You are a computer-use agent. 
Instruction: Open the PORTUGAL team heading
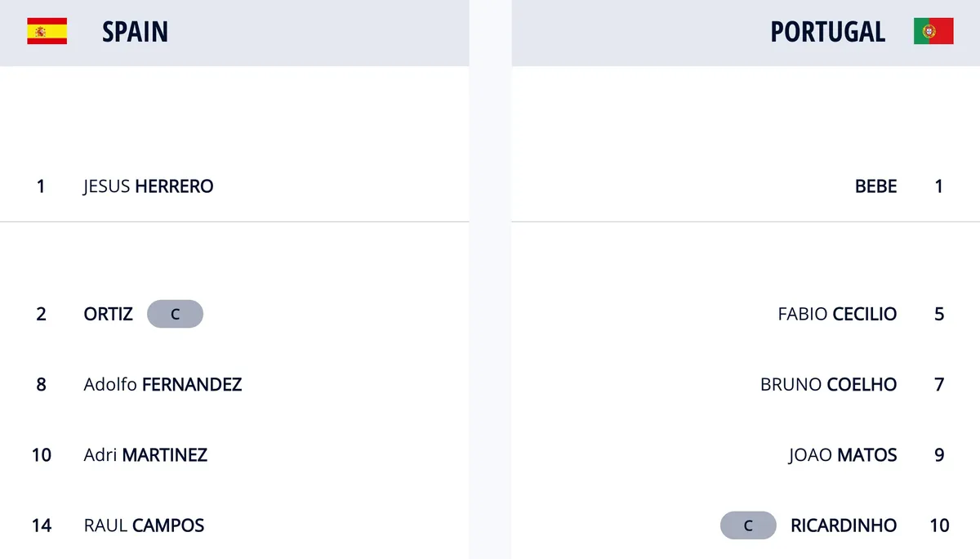(x=828, y=32)
